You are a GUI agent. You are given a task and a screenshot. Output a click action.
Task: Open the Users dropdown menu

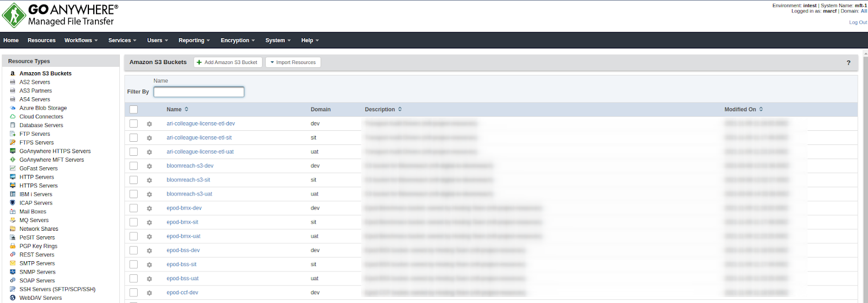pos(157,40)
